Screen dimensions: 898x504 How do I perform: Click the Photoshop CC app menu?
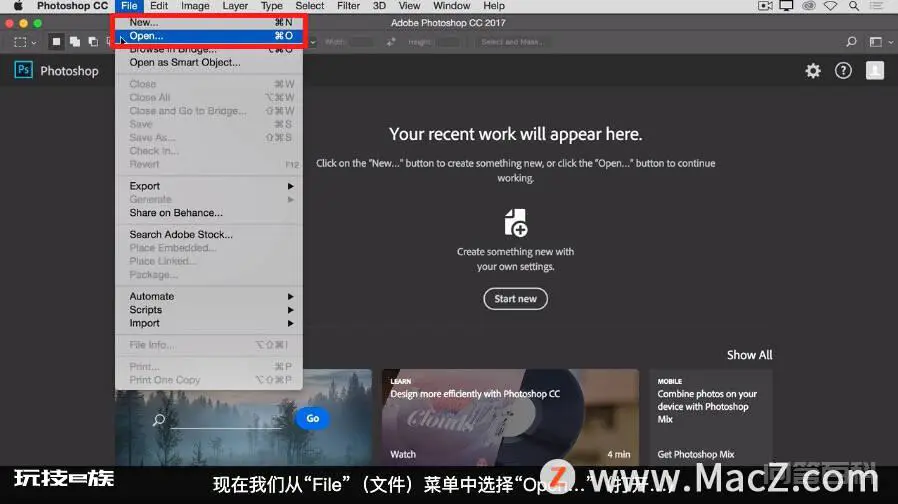(72, 6)
